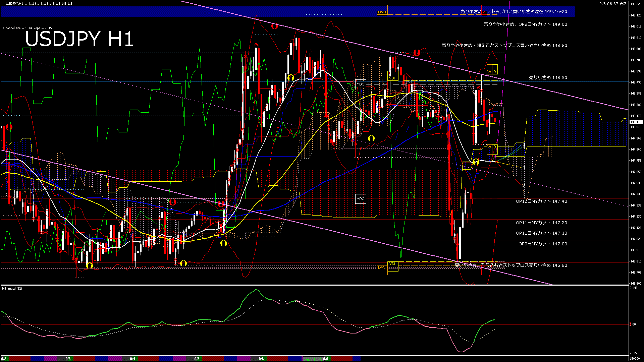Click the highest red down-arrow signal on chart
The width and height of the screenshot is (644, 362).
point(275,25)
